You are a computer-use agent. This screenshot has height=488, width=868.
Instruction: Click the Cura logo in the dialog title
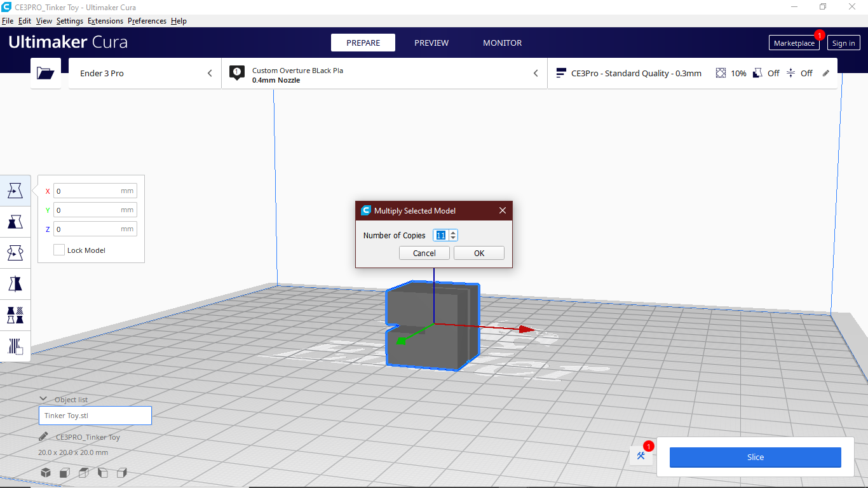point(365,210)
